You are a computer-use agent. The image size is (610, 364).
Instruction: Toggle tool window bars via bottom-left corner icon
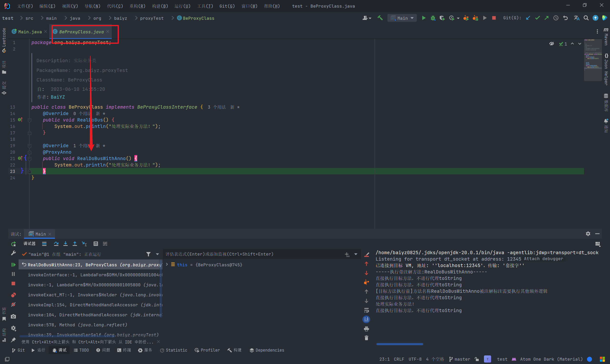click(7, 359)
